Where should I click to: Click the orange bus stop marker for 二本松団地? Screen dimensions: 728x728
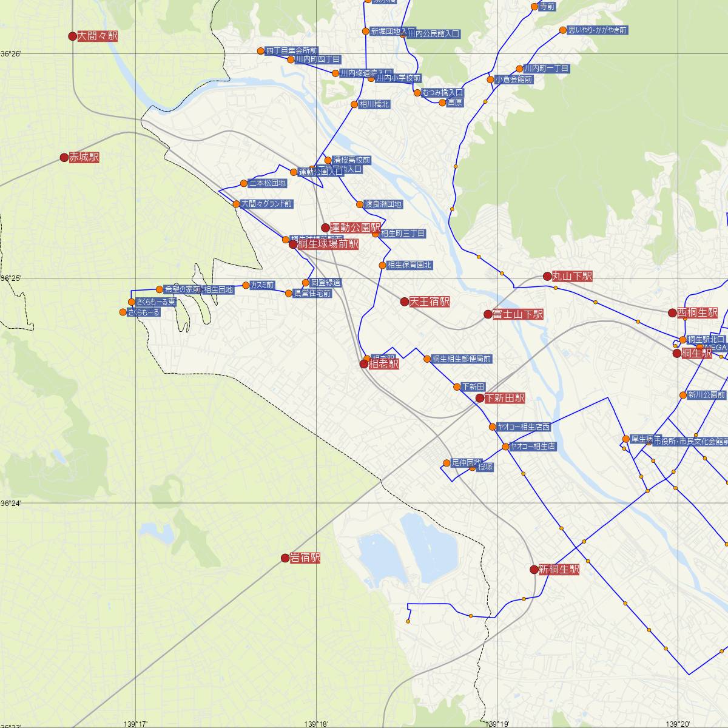(244, 183)
